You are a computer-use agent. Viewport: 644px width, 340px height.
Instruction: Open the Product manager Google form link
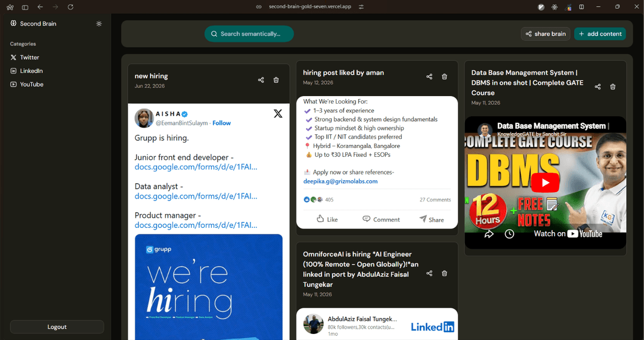196,225
